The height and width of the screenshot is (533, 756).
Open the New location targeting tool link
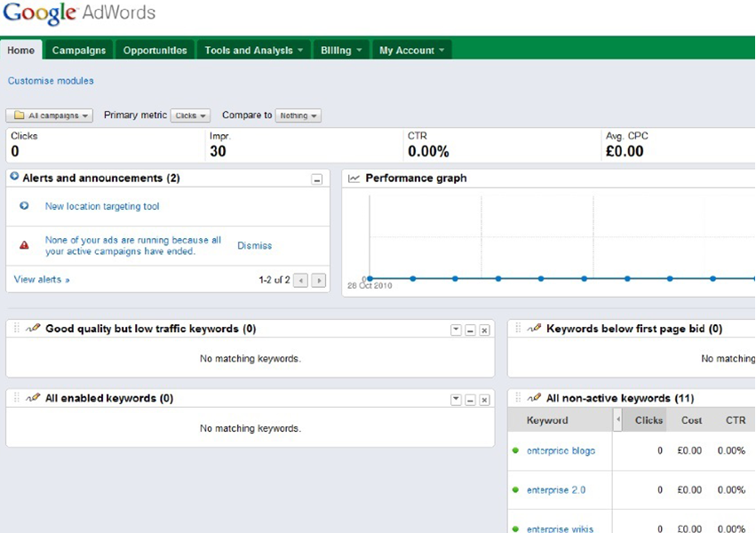pyautogui.click(x=102, y=206)
